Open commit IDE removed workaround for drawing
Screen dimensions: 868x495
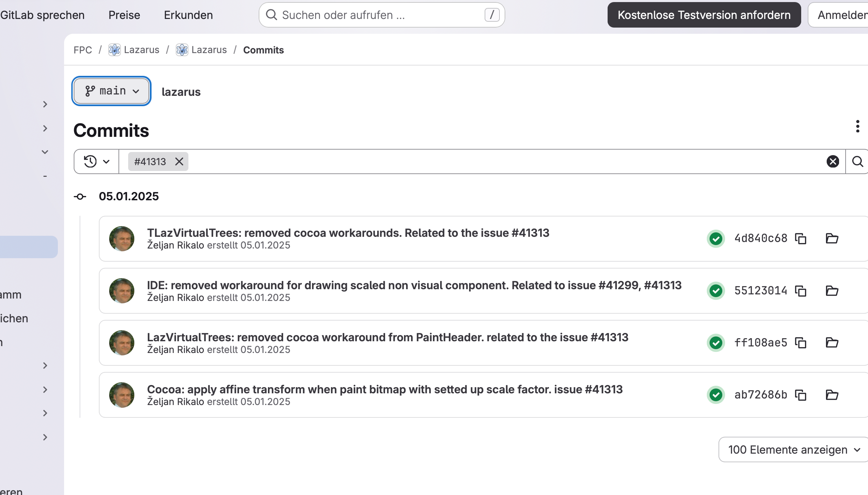point(414,285)
